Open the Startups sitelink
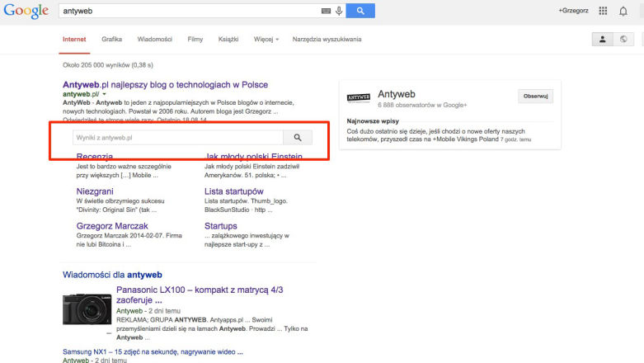 tap(220, 226)
